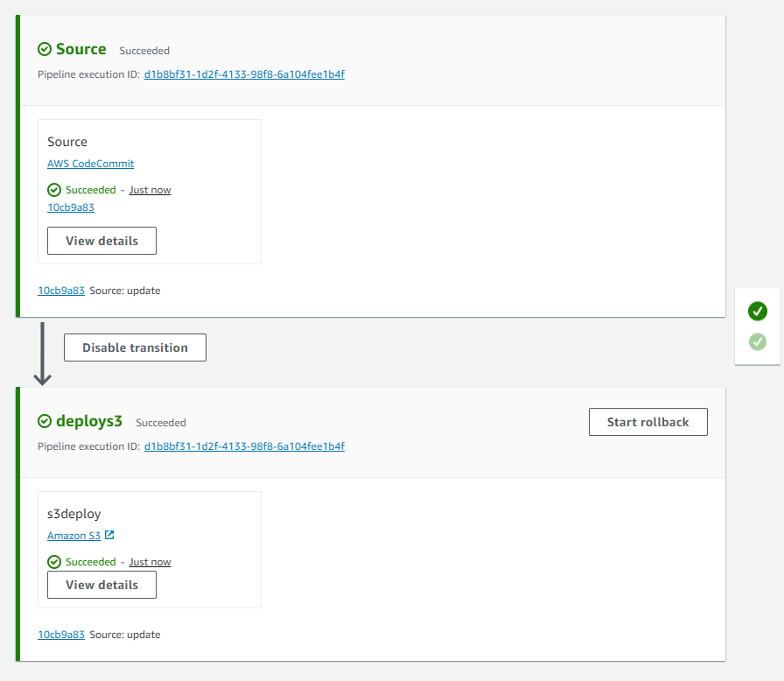Click the transition arrow between the two stages
Image resolution: width=784 pixels, height=681 pixels.
(42, 350)
